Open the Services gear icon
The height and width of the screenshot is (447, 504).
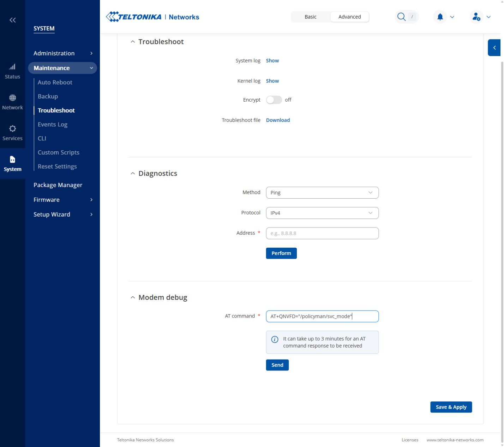(x=12, y=128)
